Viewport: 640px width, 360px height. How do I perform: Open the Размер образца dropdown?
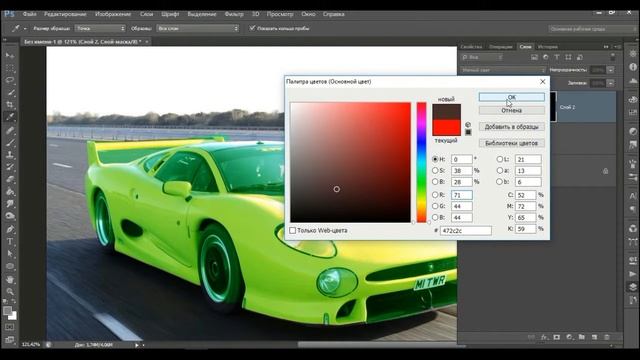tap(100, 28)
